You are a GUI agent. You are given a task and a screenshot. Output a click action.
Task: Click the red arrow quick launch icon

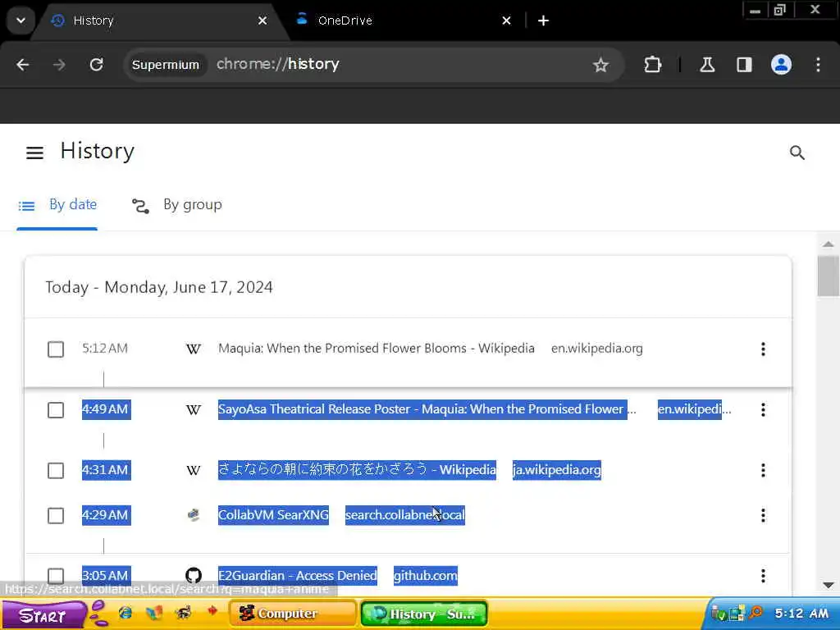pyautogui.click(x=212, y=611)
